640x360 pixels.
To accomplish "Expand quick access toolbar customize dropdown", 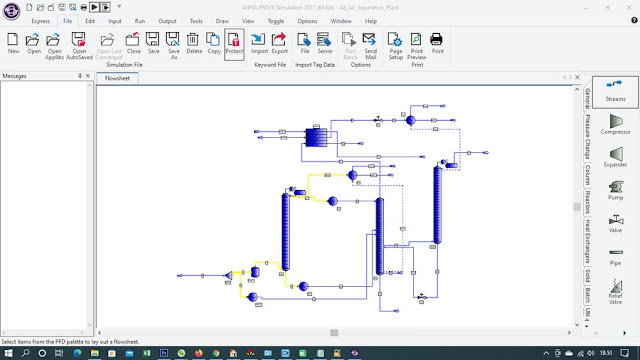I will (x=119, y=7).
